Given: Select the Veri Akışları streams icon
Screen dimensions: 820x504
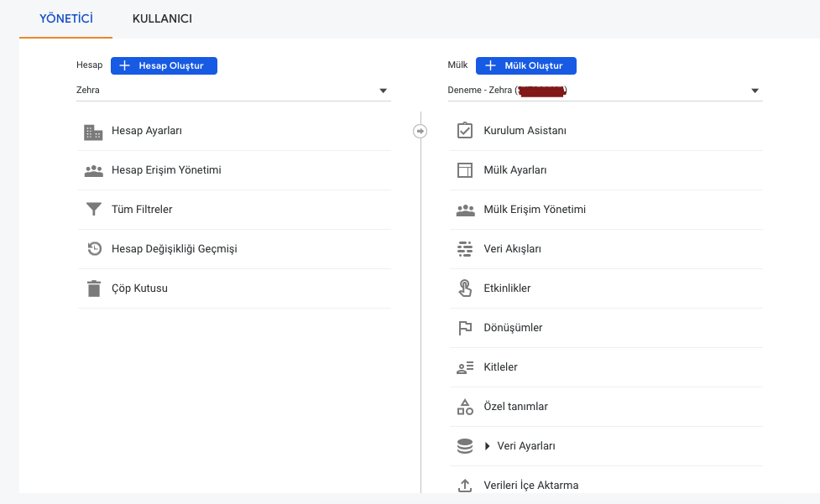Looking at the screenshot, I should pos(465,249).
